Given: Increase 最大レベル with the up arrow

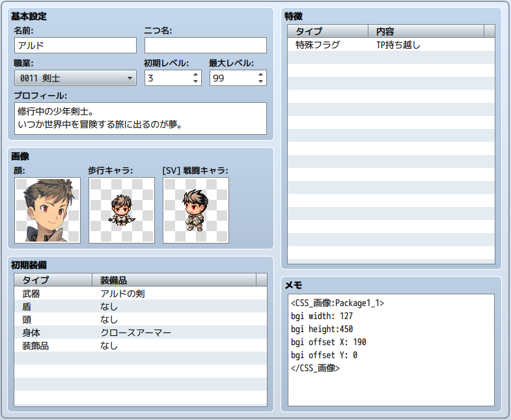Looking at the screenshot, I should [x=261, y=74].
